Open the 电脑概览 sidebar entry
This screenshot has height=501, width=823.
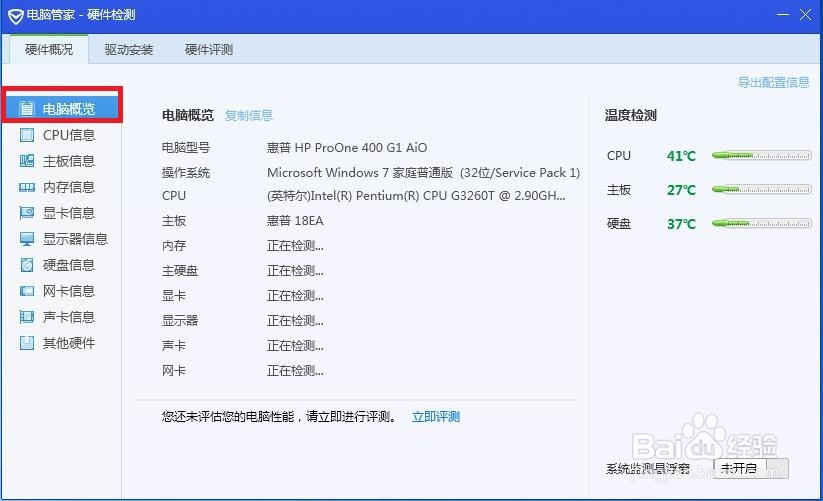(x=62, y=109)
